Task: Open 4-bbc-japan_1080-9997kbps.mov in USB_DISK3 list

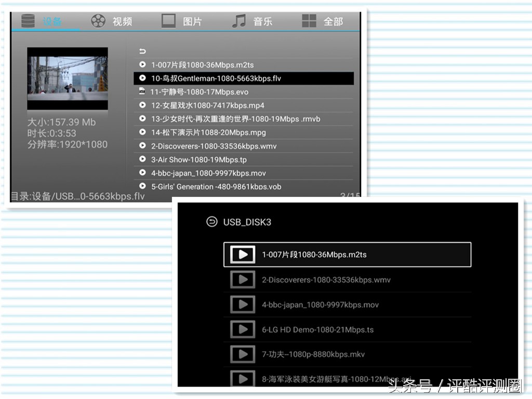Action: 347,304
